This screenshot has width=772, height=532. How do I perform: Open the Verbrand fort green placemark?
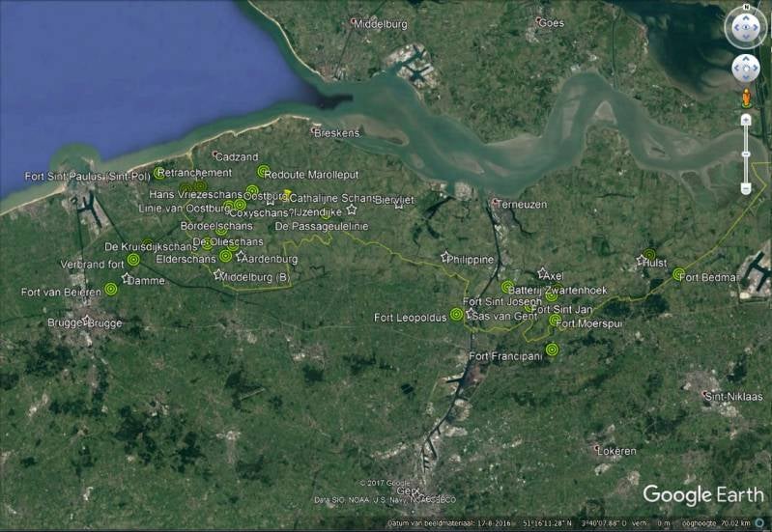[133, 260]
